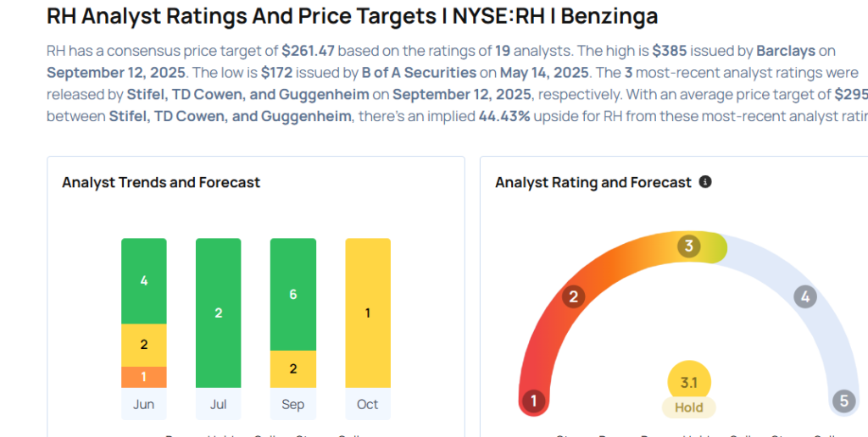Select the Oct month label
The width and height of the screenshot is (868, 437).
(368, 404)
